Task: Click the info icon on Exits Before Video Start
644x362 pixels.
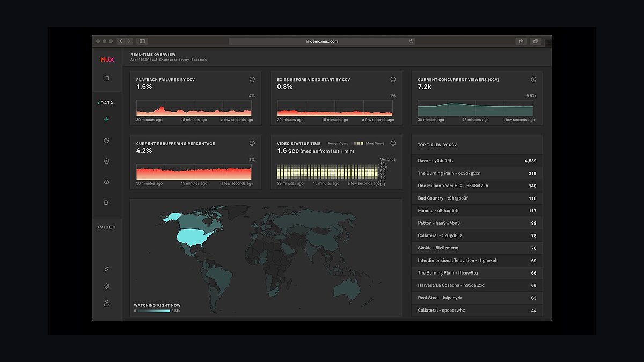Action: coord(393,79)
